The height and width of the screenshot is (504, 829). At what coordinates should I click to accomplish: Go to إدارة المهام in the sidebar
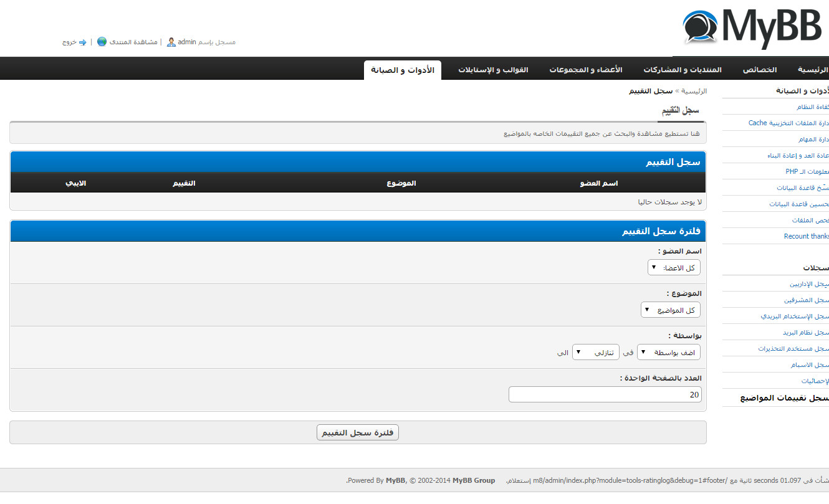[813, 140]
